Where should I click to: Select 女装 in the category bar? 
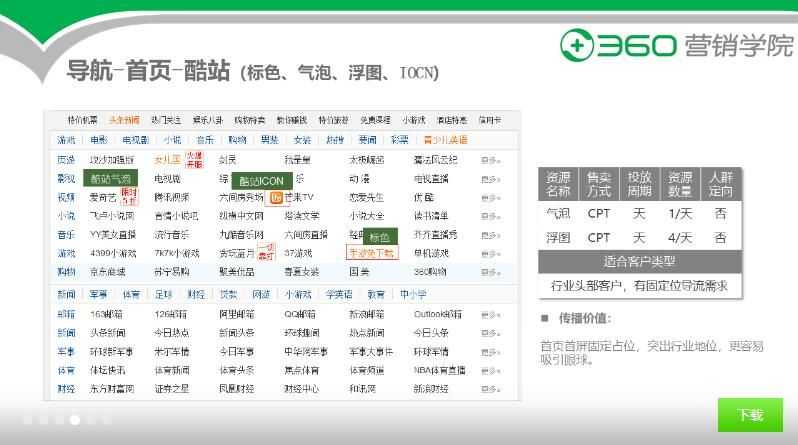[302, 140]
